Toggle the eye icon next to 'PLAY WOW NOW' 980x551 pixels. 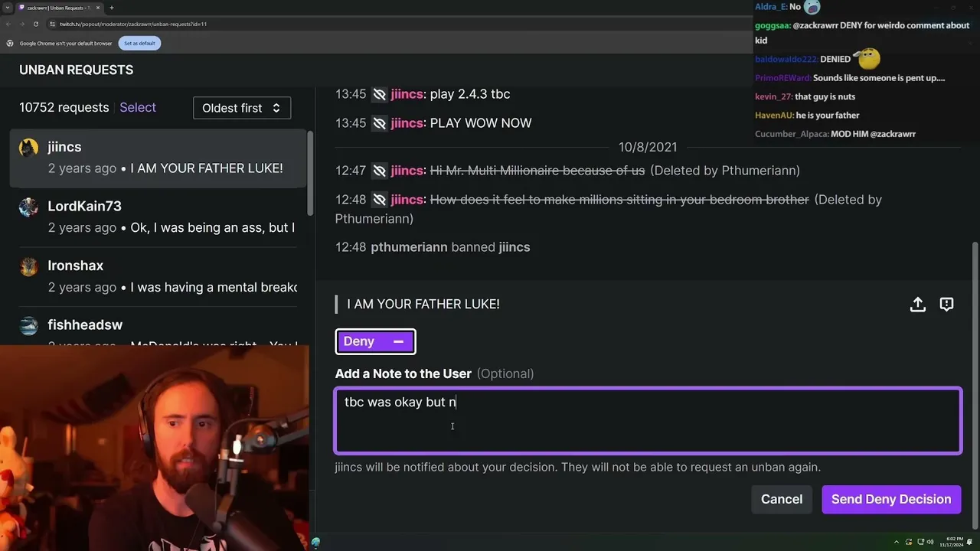click(x=379, y=123)
